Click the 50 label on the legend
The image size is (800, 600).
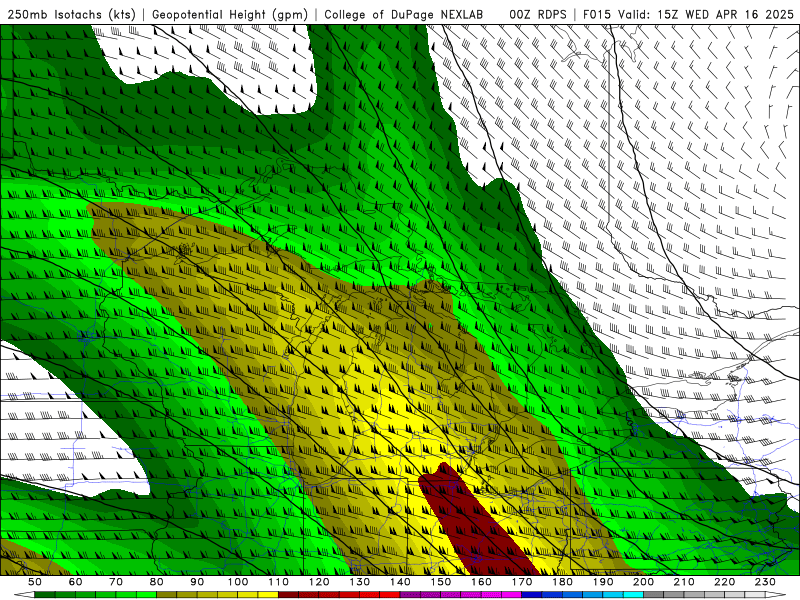pyautogui.click(x=35, y=582)
